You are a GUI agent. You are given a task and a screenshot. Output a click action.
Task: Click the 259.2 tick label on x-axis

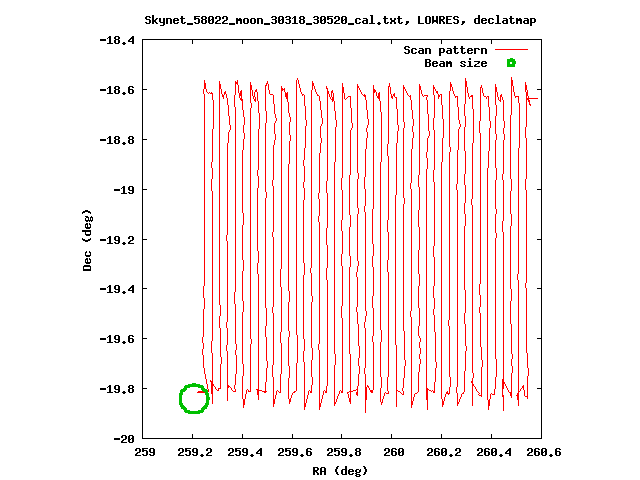click(x=194, y=452)
